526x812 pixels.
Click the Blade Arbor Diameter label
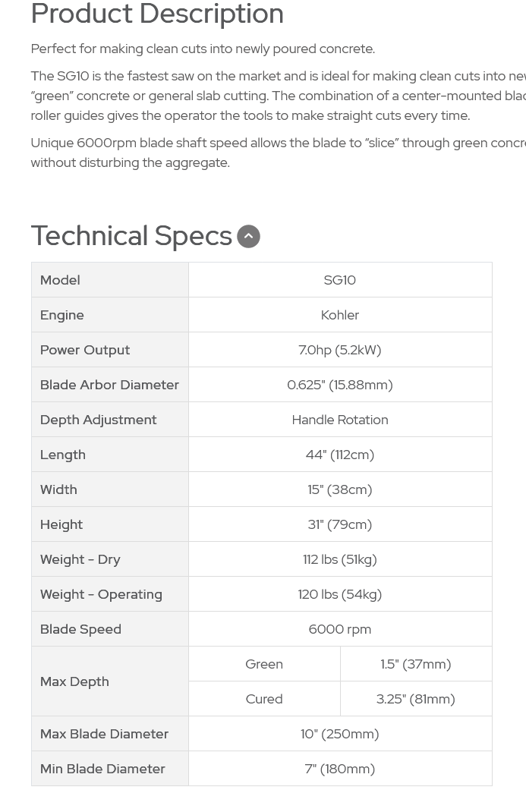[110, 385]
